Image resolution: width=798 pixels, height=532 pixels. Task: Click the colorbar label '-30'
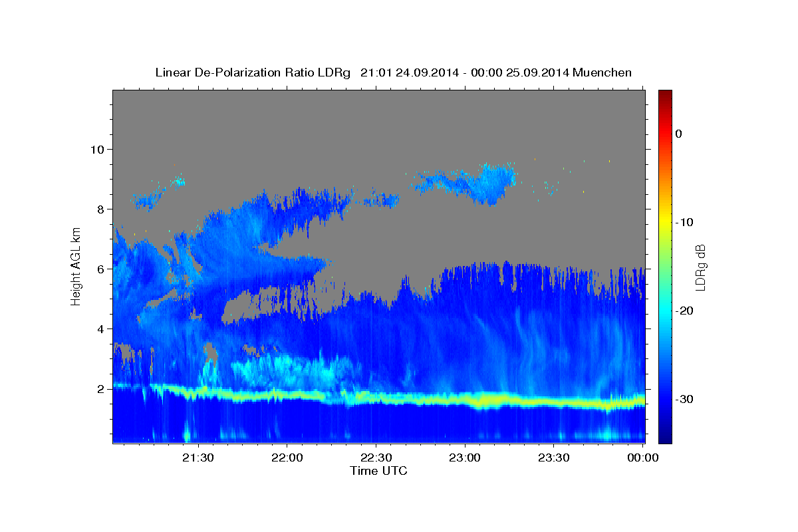[x=685, y=399]
